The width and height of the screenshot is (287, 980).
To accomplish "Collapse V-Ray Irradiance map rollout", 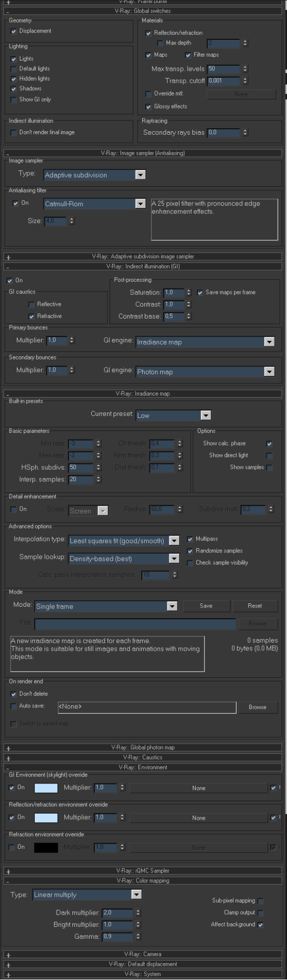I will point(143,394).
